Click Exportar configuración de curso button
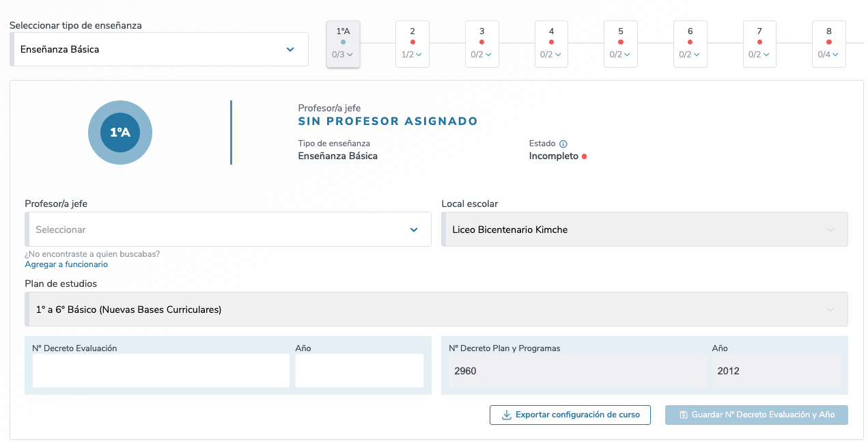The image size is (868, 442). click(570, 415)
